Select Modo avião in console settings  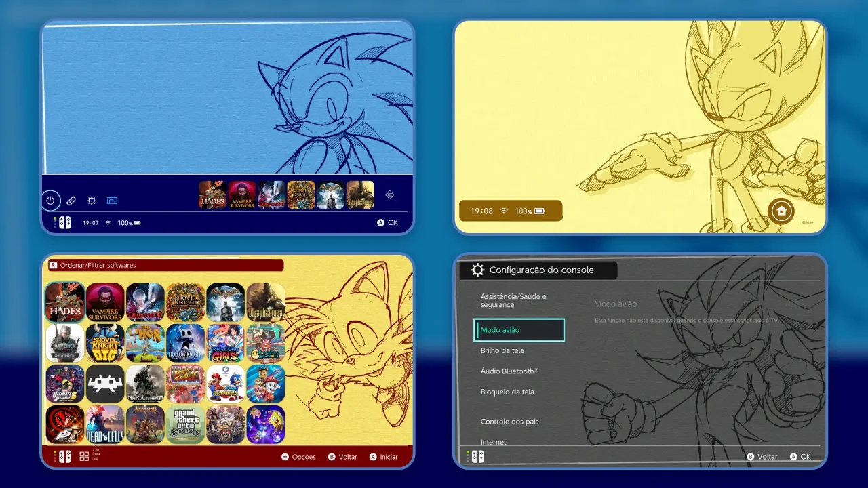pos(519,330)
